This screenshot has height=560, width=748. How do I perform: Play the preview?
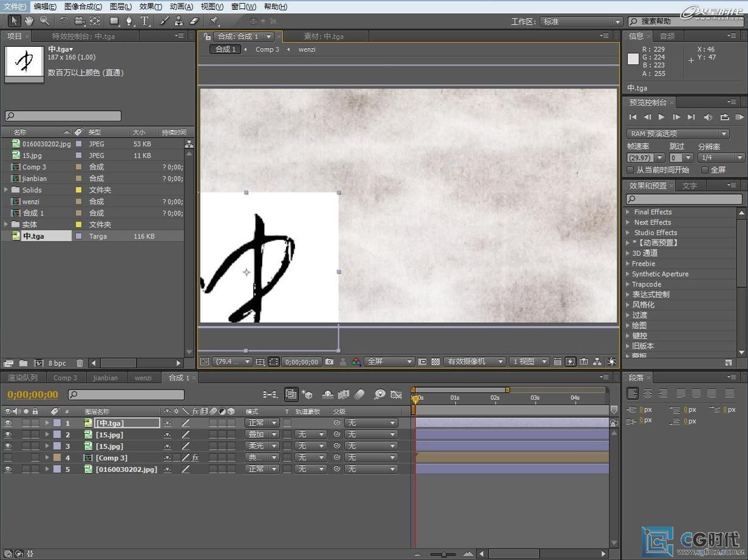pos(662,117)
